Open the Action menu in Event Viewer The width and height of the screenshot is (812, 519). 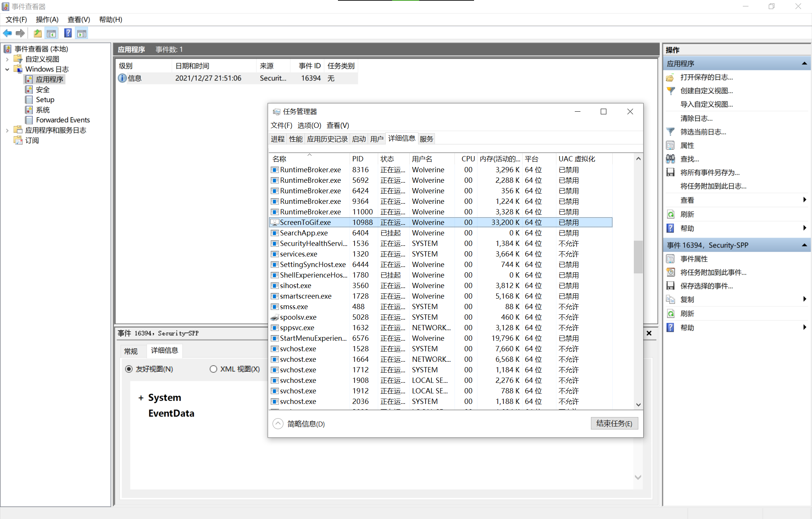(47, 20)
